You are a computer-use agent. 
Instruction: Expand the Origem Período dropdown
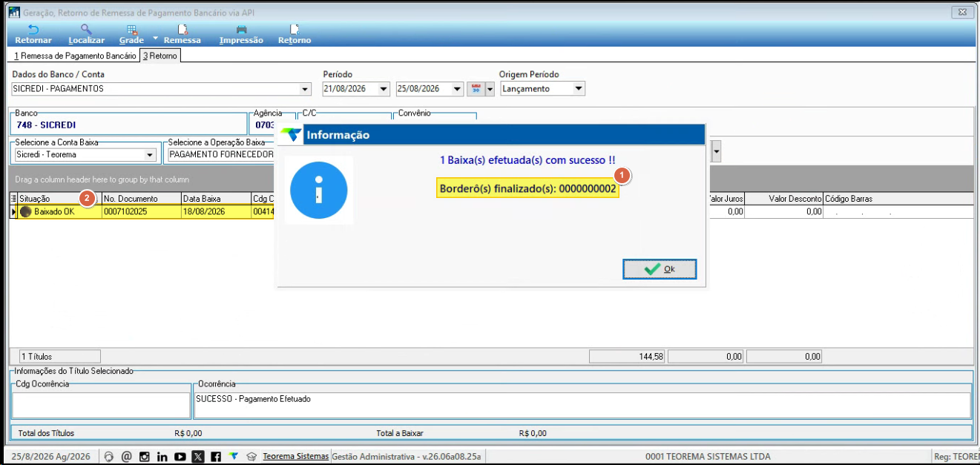point(579,89)
